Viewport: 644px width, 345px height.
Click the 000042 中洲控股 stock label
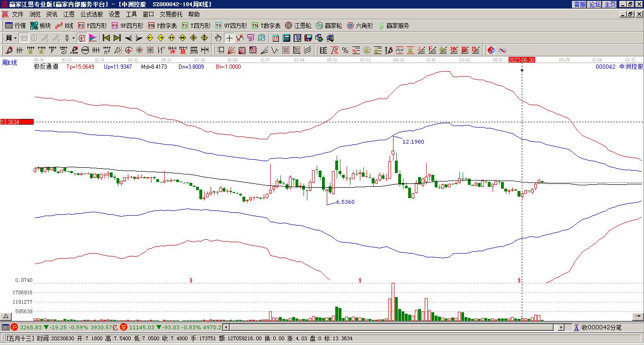coord(619,67)
